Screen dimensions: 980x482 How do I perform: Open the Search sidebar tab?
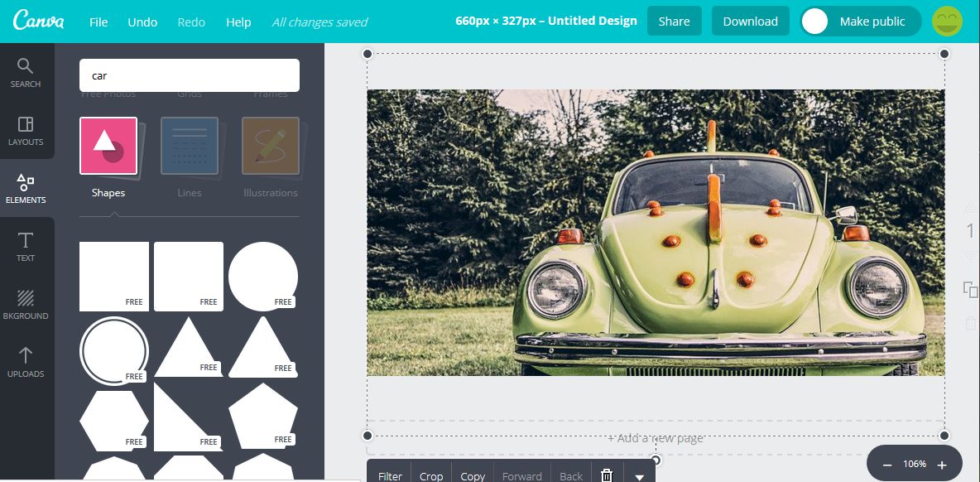[x=25, y=73]
